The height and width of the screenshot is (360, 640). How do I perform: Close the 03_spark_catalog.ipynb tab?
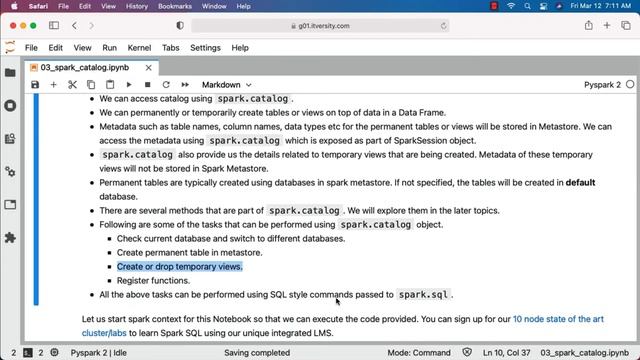tap(149, 68)
